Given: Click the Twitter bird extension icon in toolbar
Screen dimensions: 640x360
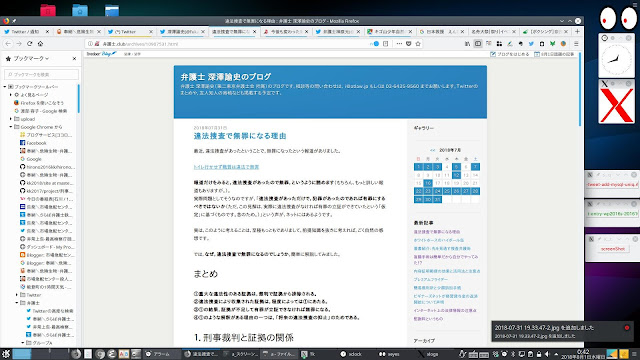Looking at the screenshot, I should click(x=531, y=44).
